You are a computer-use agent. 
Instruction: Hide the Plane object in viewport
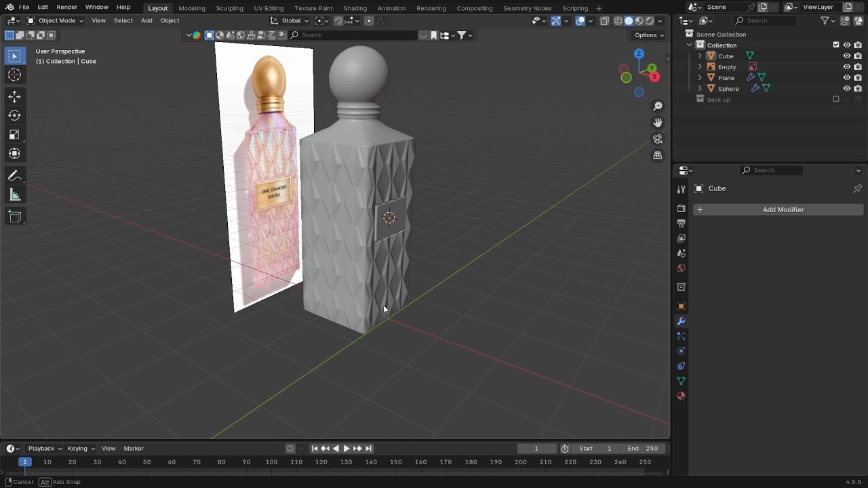point(846,78)
